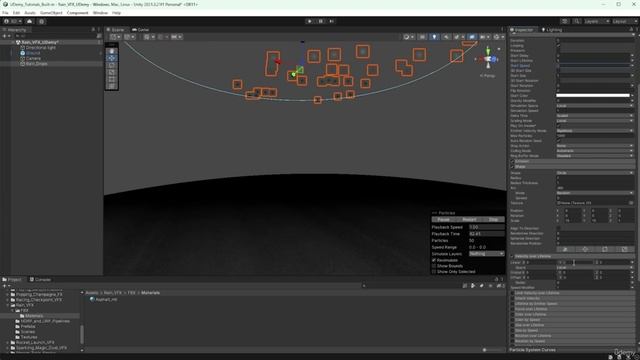This screenshot has height=360, width=640.
Task: Switch to the Console tab
Action: (40, 280)
